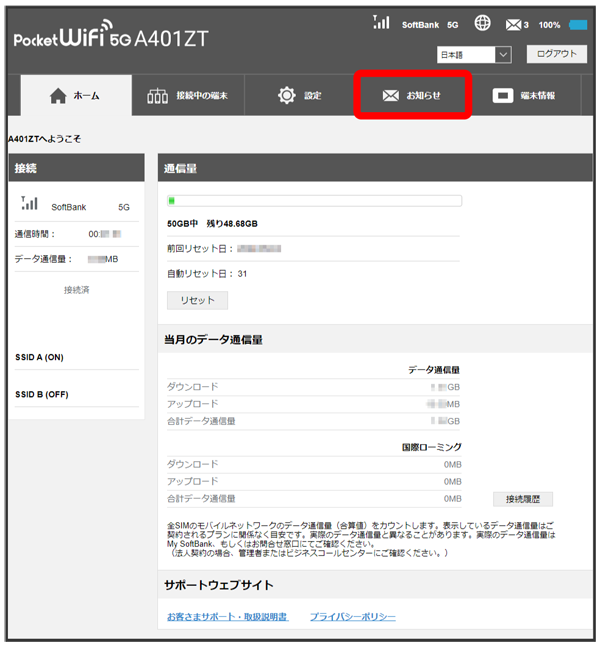Switch to the 接続中の端末 tab

188,96
